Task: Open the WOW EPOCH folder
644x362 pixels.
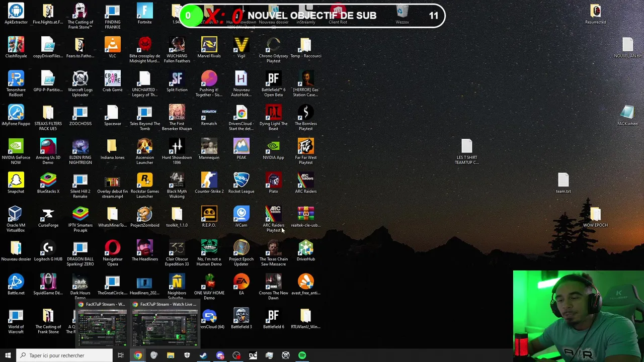Action: coord(596,216)
